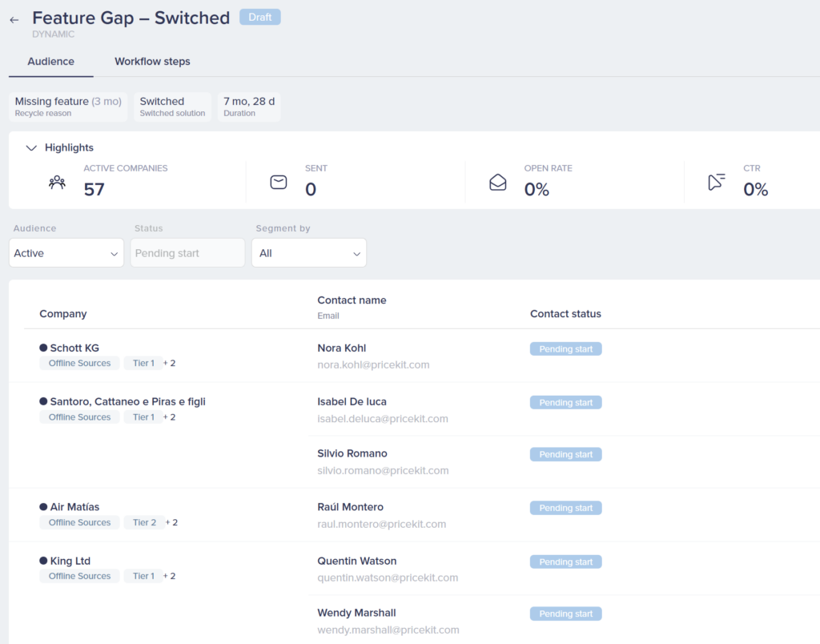
Task: Switch to the Workflow steps tab
Action: pyautogui.click(x=152, y=62)
